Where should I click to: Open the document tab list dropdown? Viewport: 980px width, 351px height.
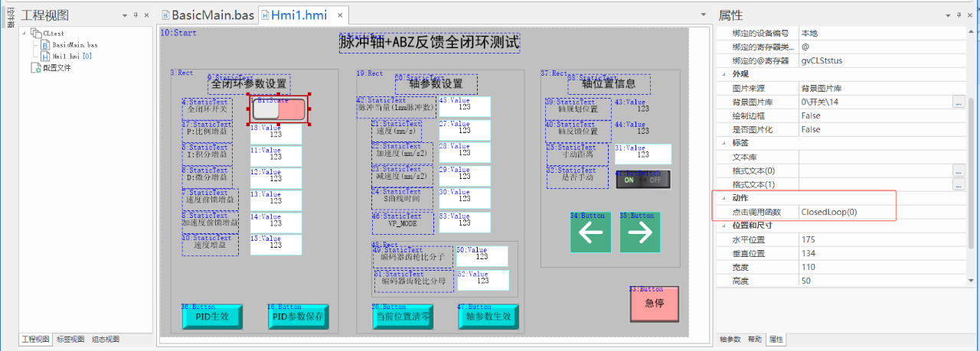(705, 15)
